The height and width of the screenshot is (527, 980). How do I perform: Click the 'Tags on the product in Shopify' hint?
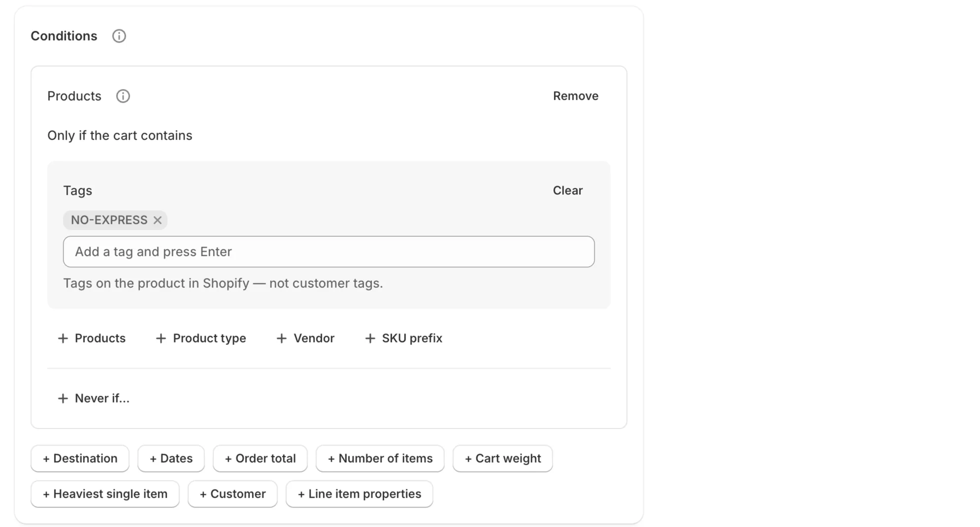223,283
